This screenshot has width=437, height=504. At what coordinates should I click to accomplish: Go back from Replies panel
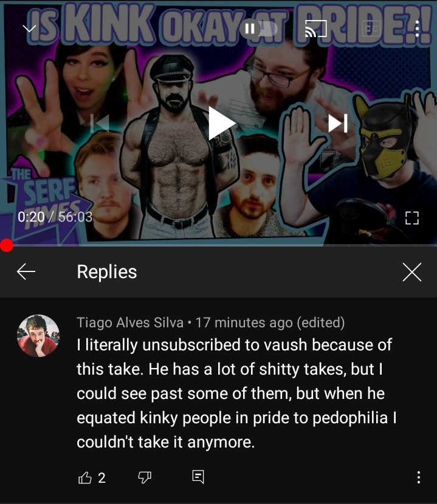click(x=26, y=271)
